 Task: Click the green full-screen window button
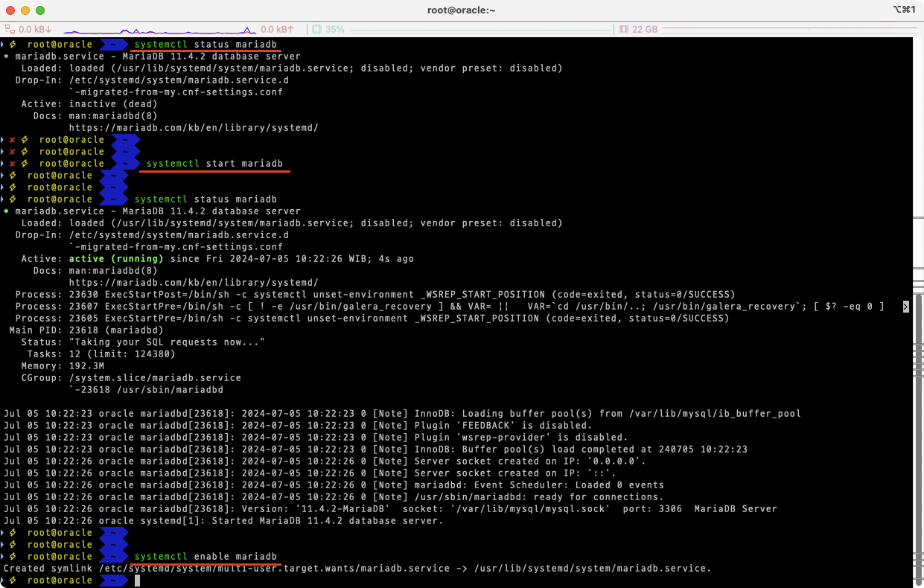tap(40, 10)
